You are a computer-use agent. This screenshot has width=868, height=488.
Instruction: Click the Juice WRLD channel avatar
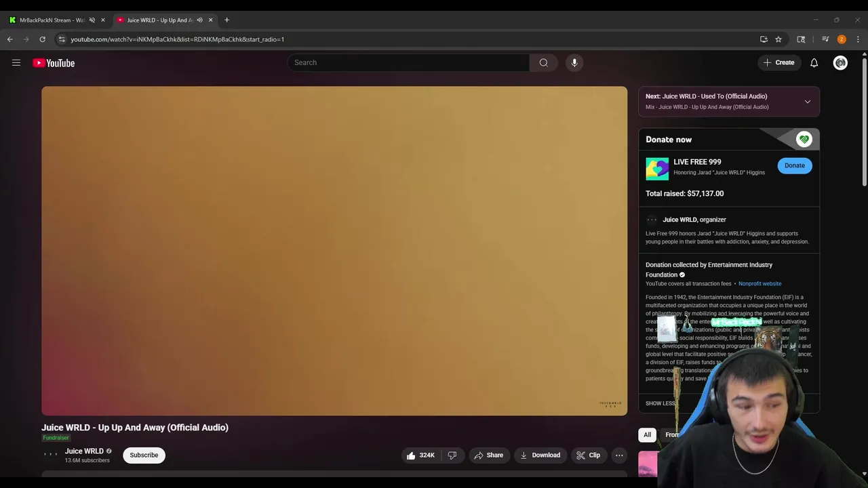tap(51, 455)
